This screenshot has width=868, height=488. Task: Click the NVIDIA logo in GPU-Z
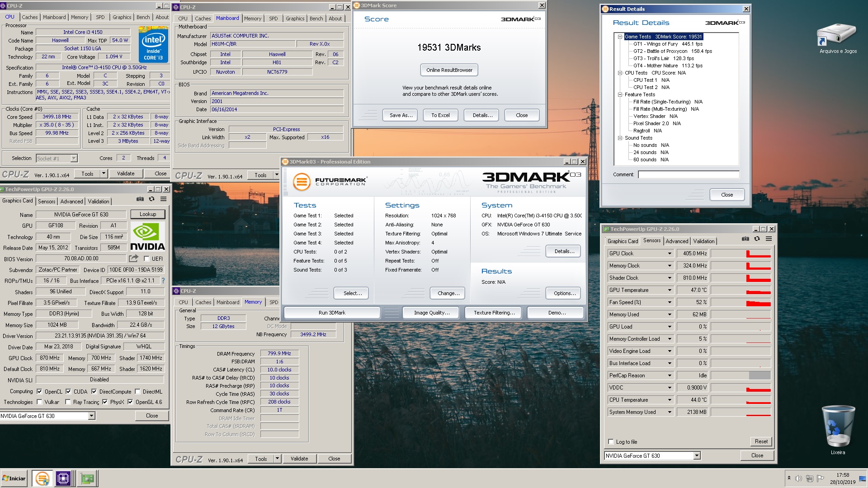[147, 237]
